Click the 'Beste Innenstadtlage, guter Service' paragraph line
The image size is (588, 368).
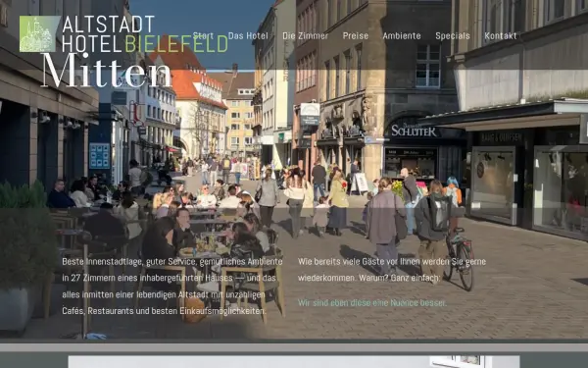[x=172, y=262]
